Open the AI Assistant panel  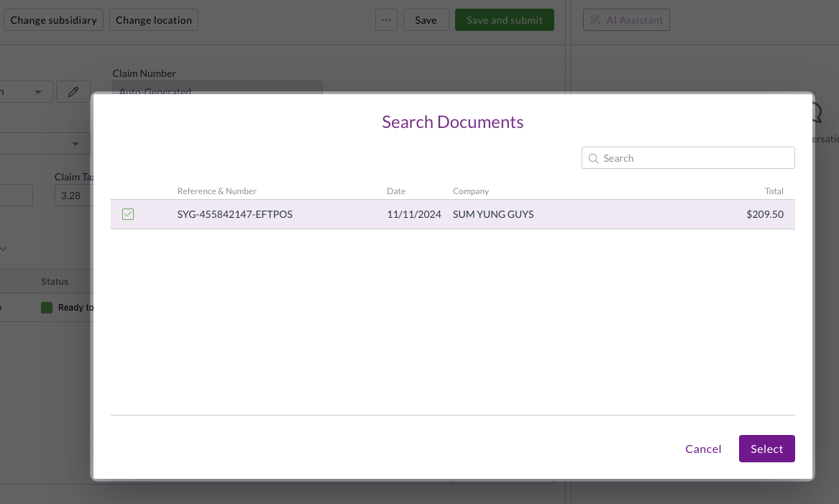pos(627,20)
